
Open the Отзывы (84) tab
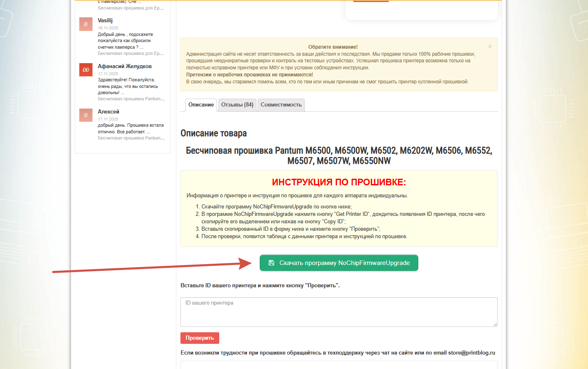click(x=237, y=105)
